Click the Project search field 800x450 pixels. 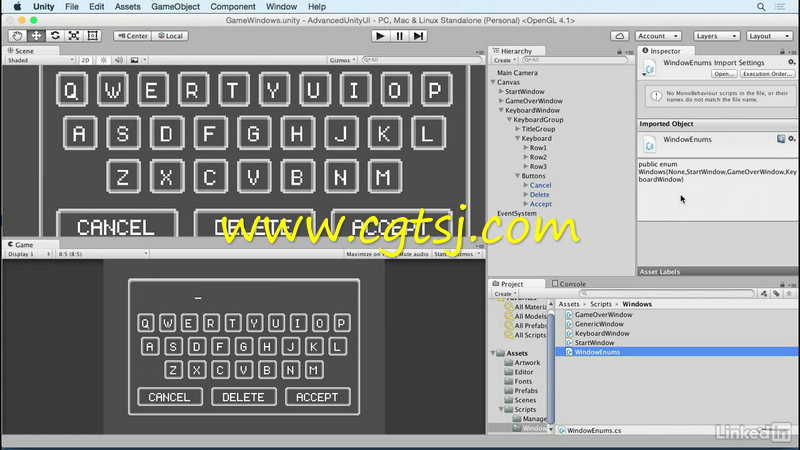click(667, 294)
